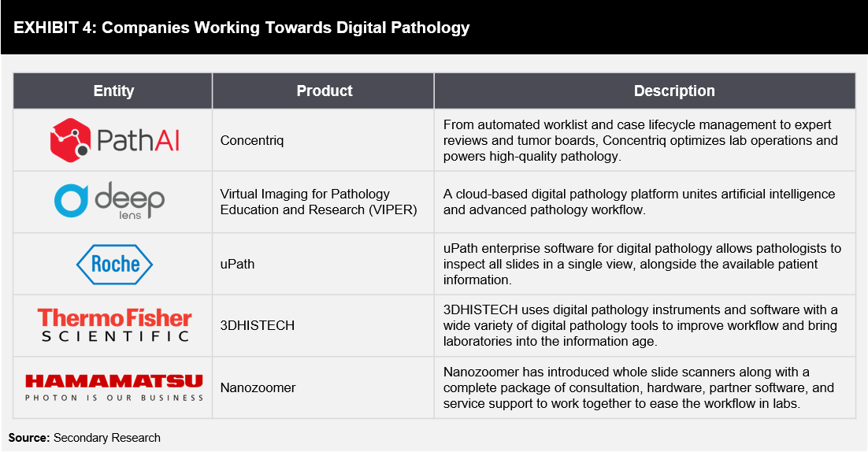The image size is (868, 452).
Task: Click the Exhibit 4 title heading
Action: point(241,28)
